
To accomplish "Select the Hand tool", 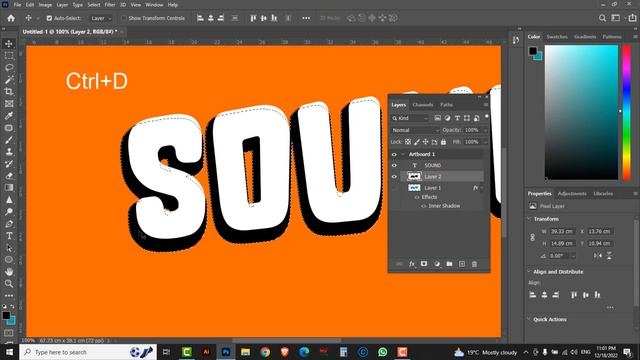I will point(9,272).
